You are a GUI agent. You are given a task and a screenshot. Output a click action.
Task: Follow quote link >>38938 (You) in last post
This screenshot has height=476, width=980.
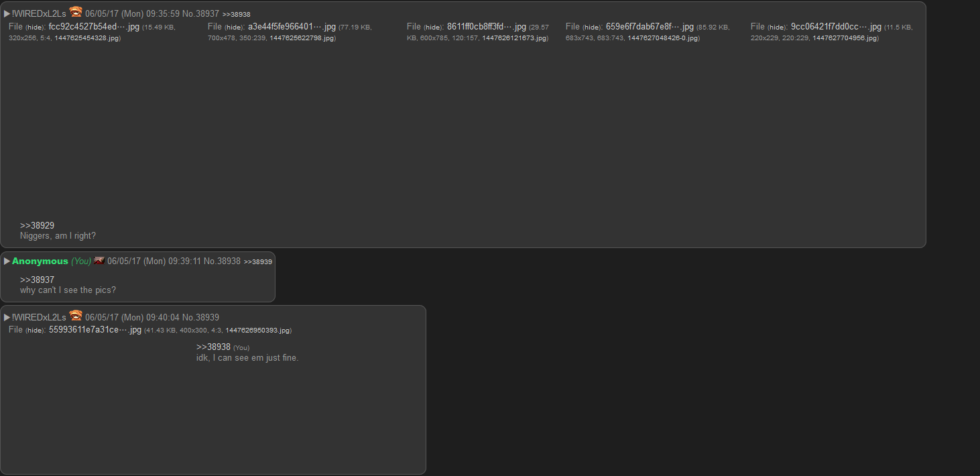pyautogui.click(x=213, y=347)
